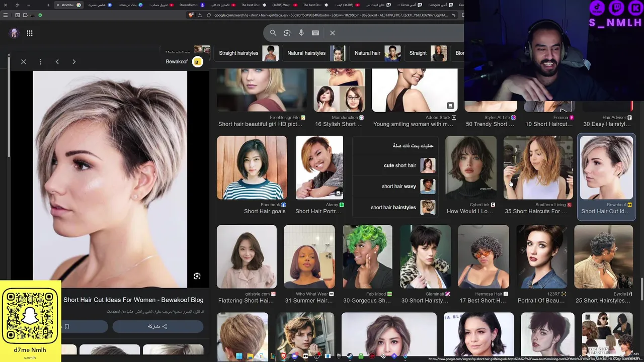
Task: Click the Short Hair Cut Ideas Bewakoof Blog title
Action: click(133, 300)
